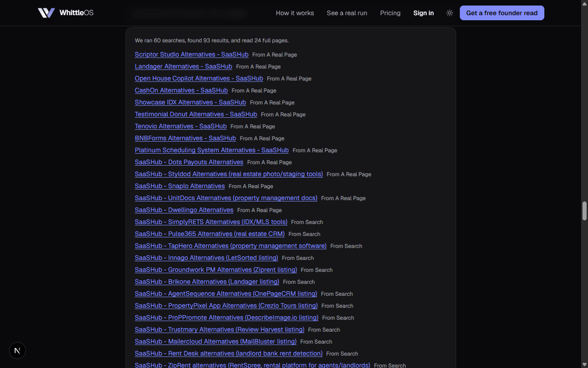Open PropertyPixel App Alternatives link
The height and width of the screenshot is (368, 588).
pos(226,305)
